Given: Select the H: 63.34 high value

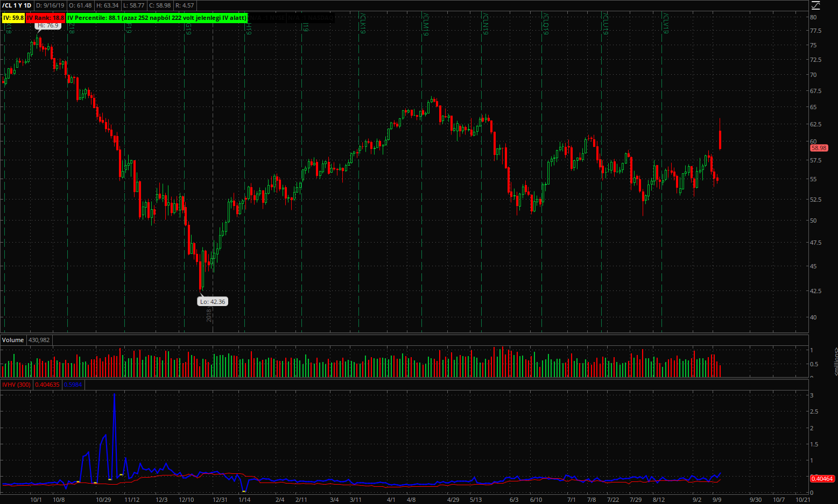Looking at the screenshot, I should click(108, 5).
